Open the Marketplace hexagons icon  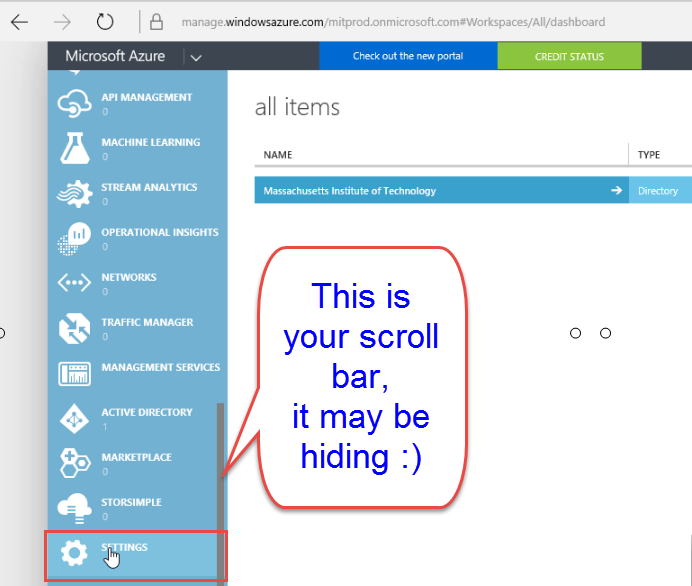[75, 463]
